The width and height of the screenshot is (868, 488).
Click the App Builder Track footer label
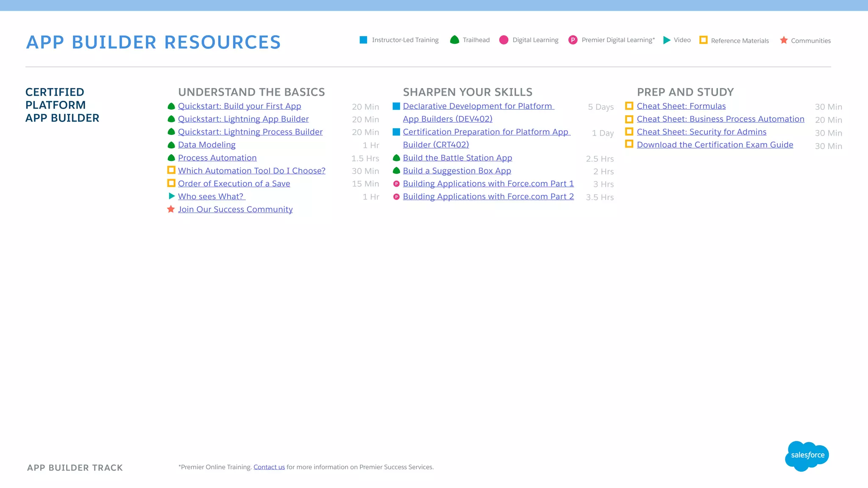pyautogui.click(x=75, y=468)
